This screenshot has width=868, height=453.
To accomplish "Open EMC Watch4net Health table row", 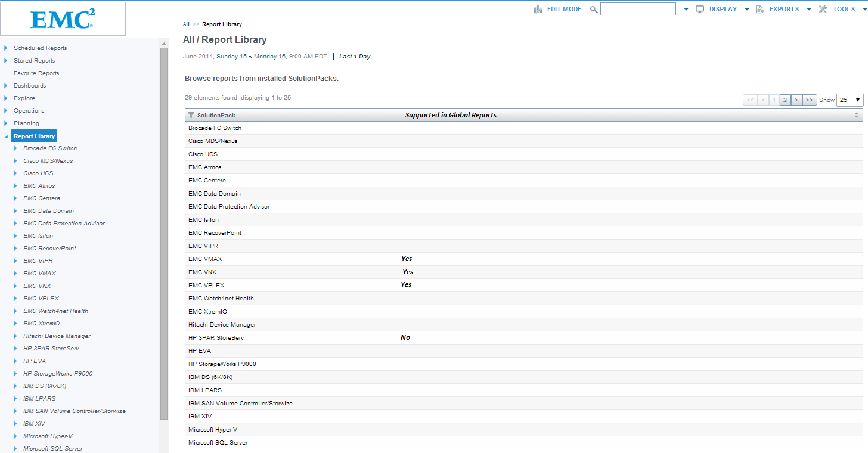I will (x=524, y=299).
